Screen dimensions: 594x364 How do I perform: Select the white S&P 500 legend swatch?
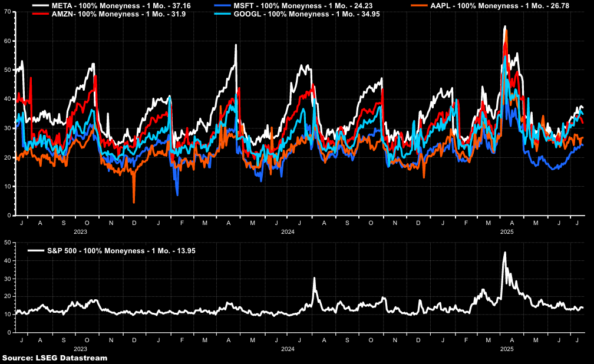(37, 251)
